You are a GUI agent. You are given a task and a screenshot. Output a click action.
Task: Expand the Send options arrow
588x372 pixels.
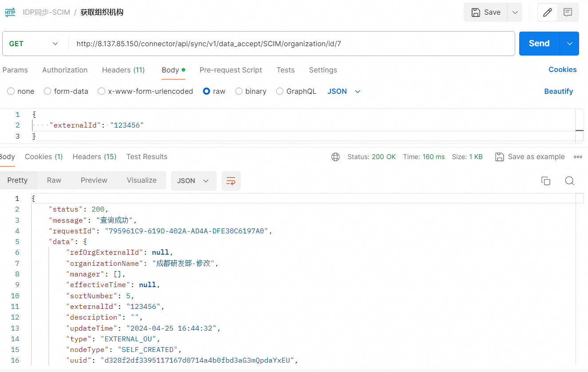(570, 44)
